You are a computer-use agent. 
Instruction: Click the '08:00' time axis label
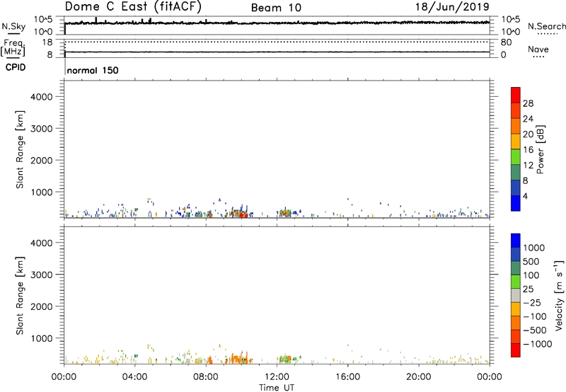coord(206,377)
